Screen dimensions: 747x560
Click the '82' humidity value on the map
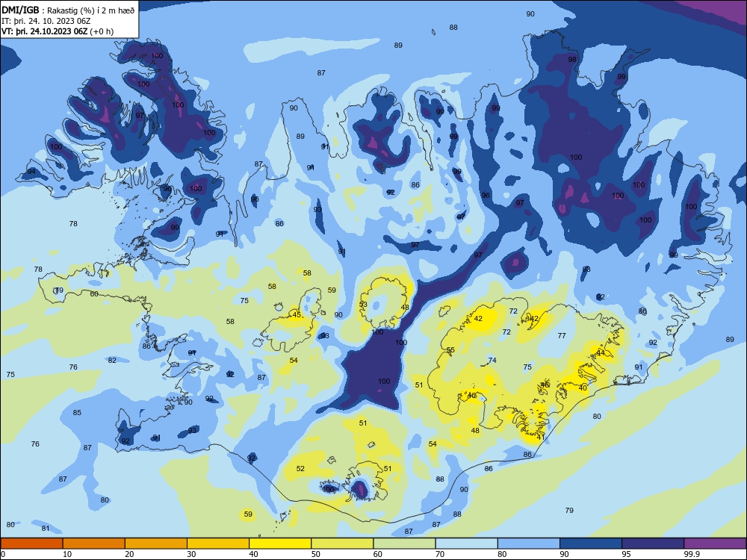point(112,361)
